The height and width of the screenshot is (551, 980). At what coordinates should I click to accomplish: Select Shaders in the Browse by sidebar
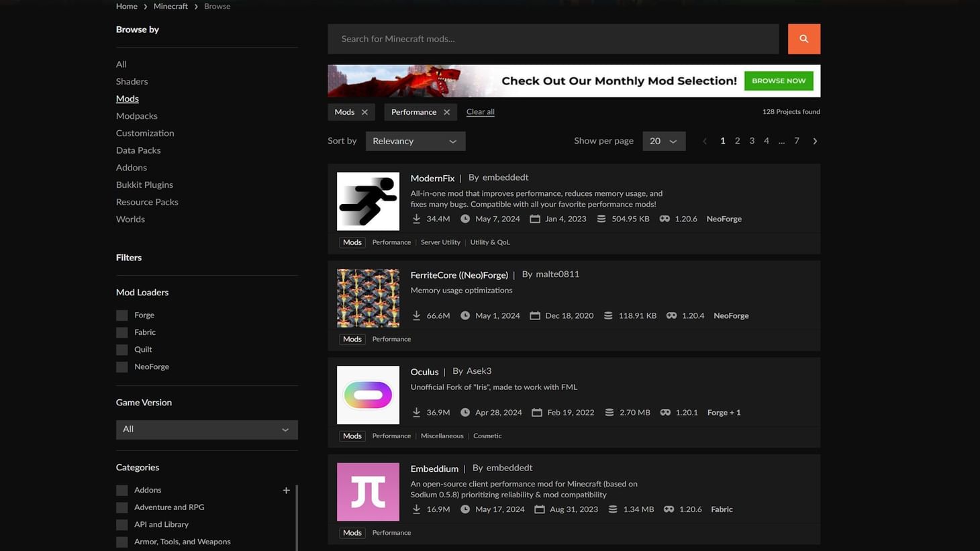[x=132, y=81]
